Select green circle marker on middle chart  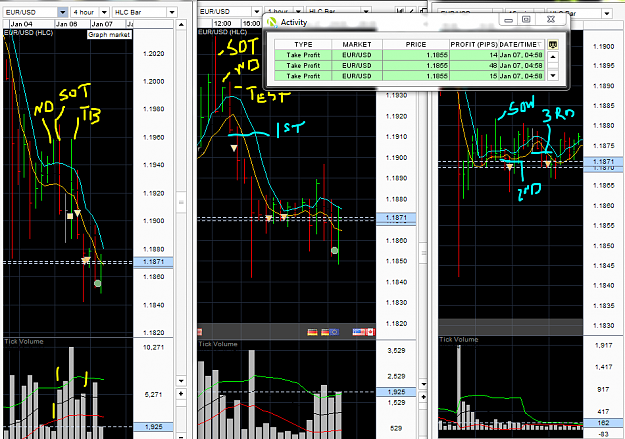click(335, 250)
